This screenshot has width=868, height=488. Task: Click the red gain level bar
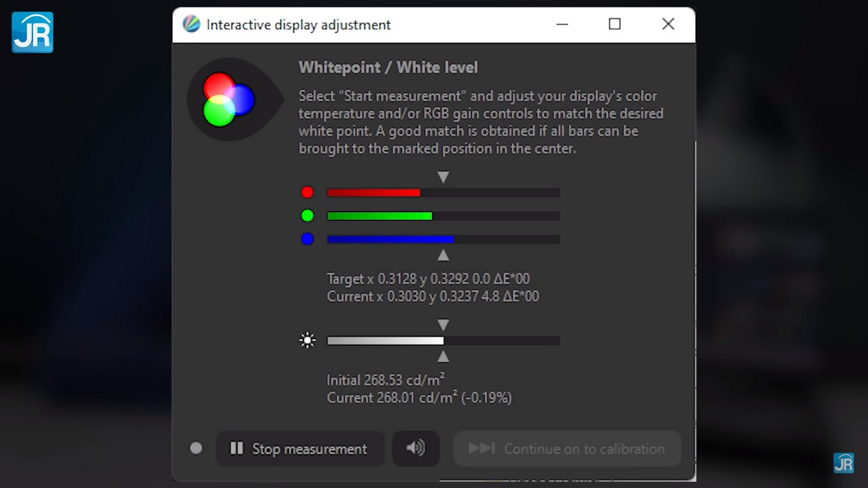443,192
